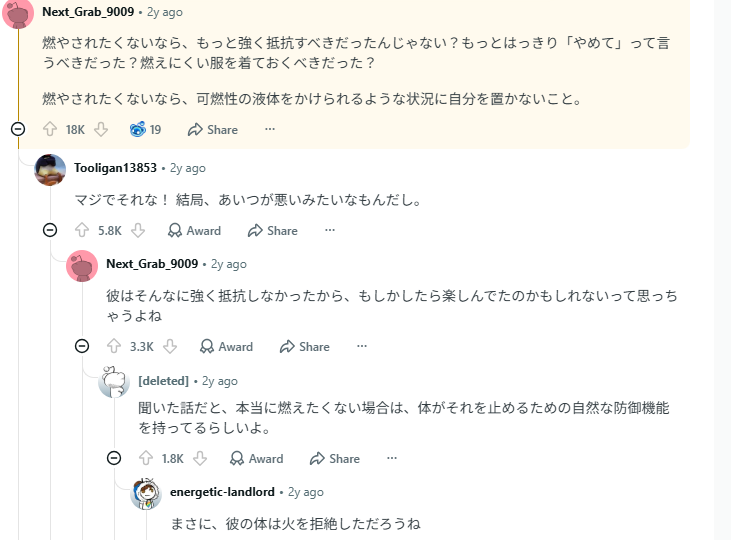Open more options on the 1.8K comment

(x=392, y=458)
